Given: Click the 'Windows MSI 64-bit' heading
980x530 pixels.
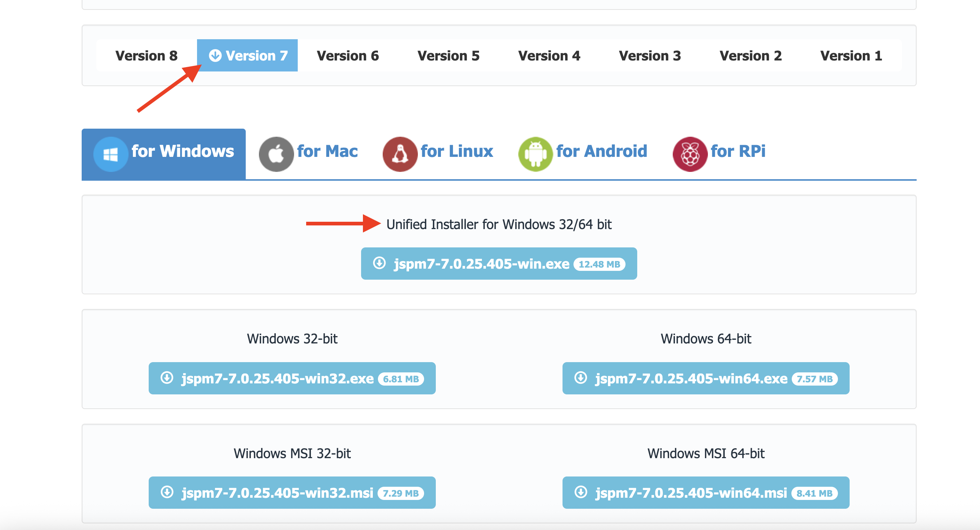Looking at the screenshot, I should tap(706, 453).
